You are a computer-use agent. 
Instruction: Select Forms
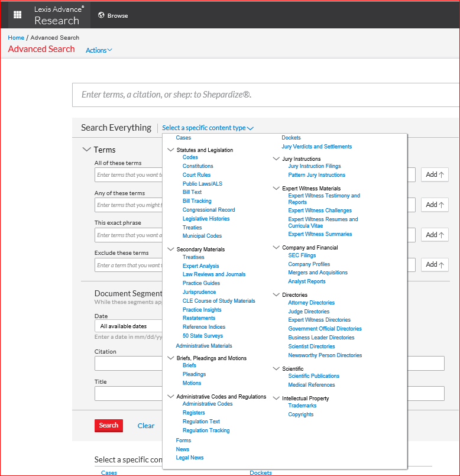(x=183, y=440)
